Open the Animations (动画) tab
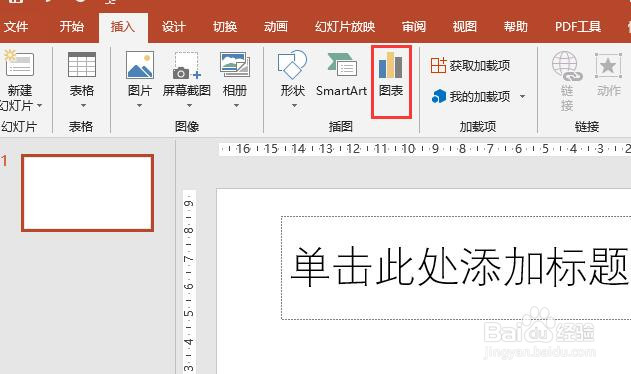631x374 pixels. click(276, 27)
